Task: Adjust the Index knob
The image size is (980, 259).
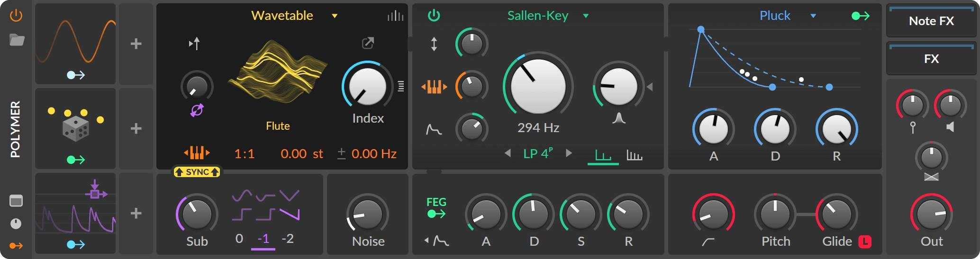Action: click(x=367, y=87)
